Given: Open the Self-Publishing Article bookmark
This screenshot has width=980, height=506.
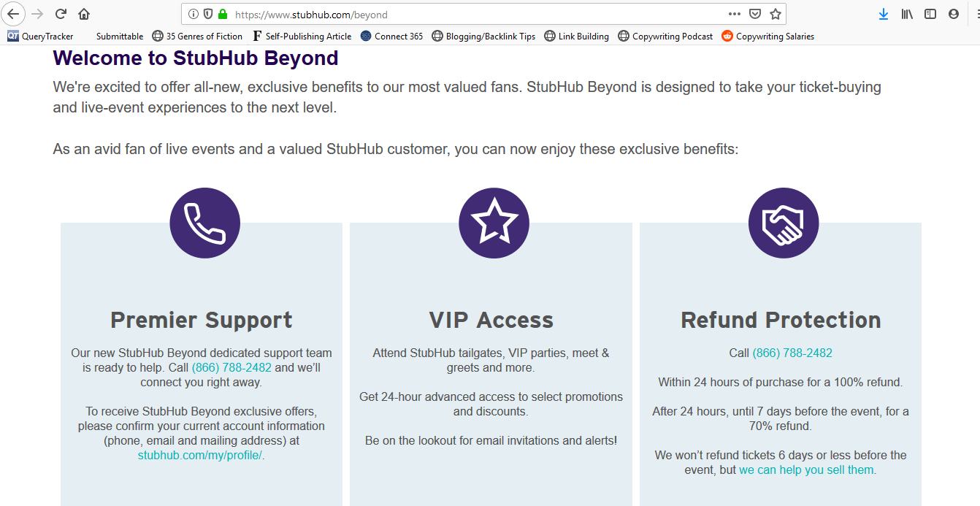Looking at the screenshot, I should tap(302, 36).
